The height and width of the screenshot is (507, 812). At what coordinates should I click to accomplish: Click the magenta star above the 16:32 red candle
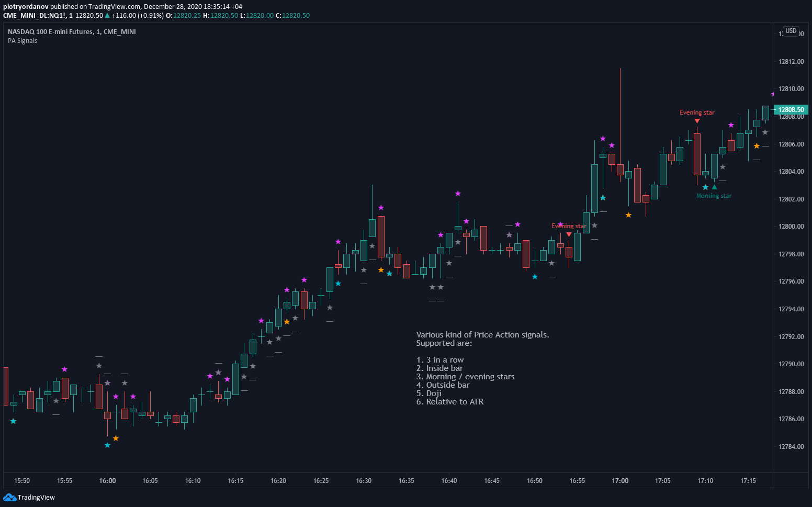(381, 208)
